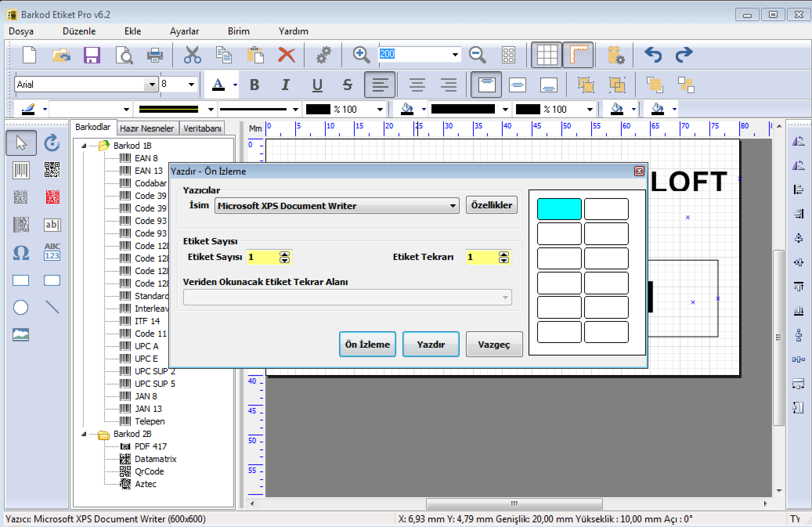Select the image insert tool

point(21,335)
